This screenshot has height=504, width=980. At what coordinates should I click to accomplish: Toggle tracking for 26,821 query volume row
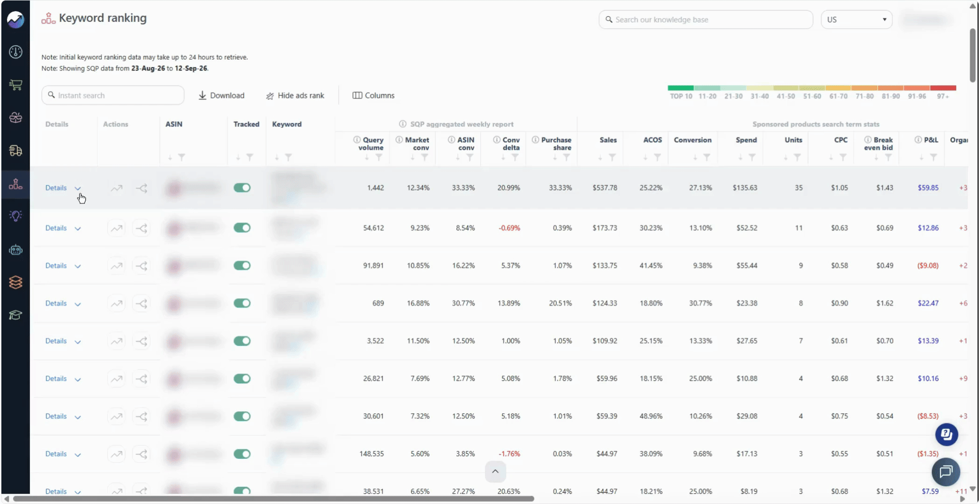(242, 378)
